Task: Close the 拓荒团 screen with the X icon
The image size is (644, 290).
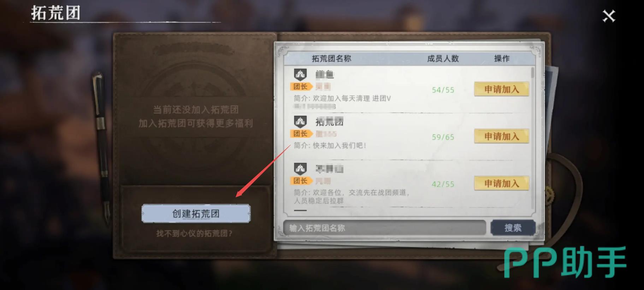Action: pyautogui.click(x=609, y=16)
